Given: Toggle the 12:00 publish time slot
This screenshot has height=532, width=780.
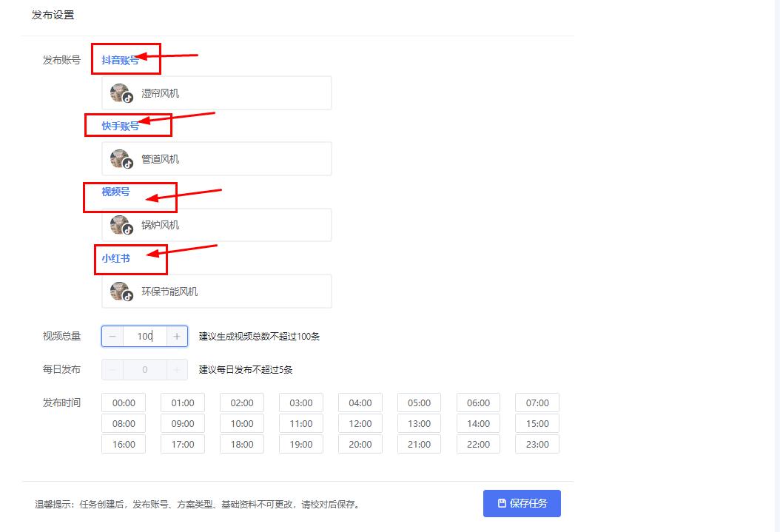Looking at the screenshot, I should coord(360,423).
